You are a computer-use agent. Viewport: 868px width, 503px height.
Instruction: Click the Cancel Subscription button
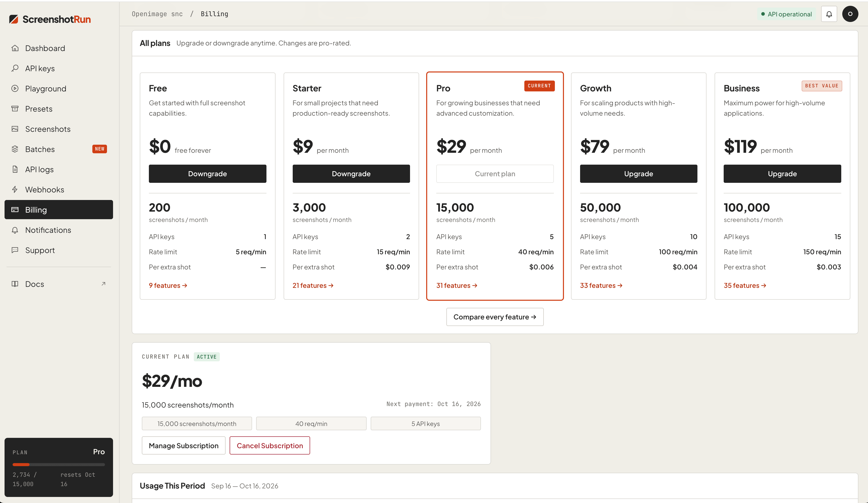point(270,445)
